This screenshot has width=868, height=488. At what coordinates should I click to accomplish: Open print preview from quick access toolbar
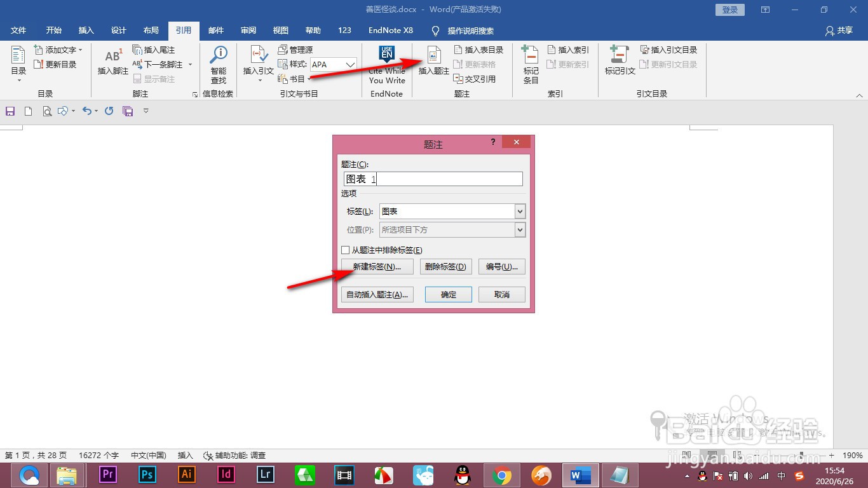coord(46,111)
